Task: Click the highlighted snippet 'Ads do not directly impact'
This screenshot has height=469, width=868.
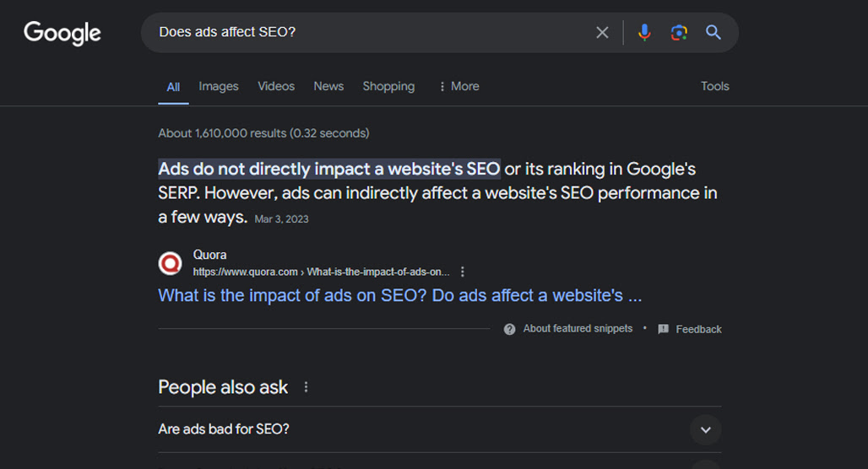Action: [329, 169]
